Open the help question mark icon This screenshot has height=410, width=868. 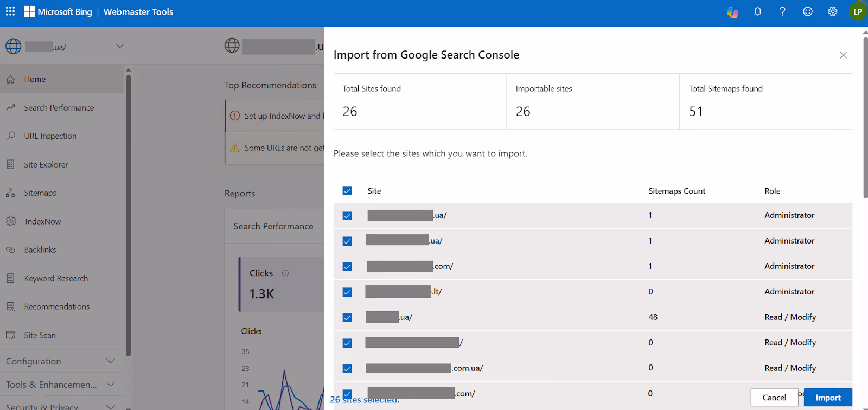pyautogui.click(x=782, y=11)
